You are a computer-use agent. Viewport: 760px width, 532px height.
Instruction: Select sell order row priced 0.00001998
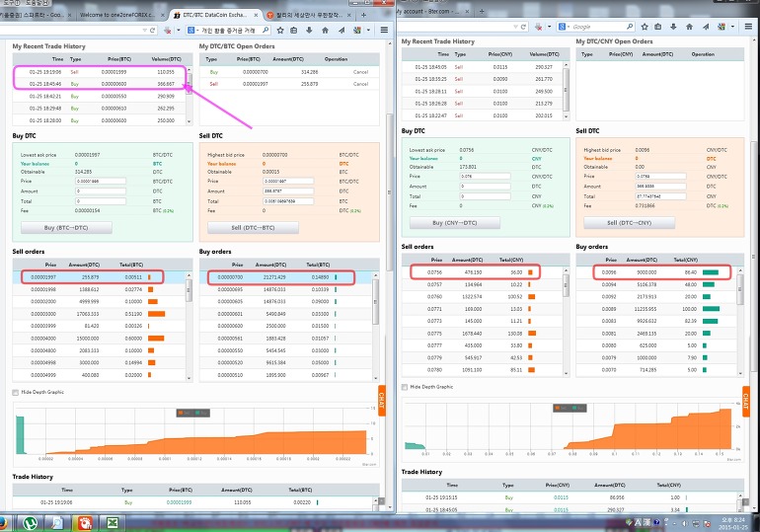[100, 290]
